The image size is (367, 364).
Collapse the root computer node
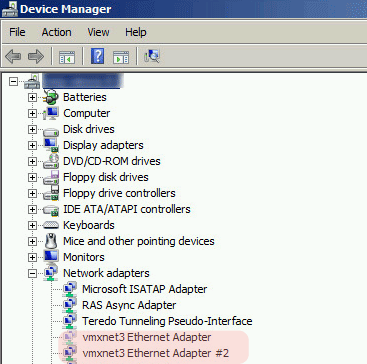pos(13,81)
